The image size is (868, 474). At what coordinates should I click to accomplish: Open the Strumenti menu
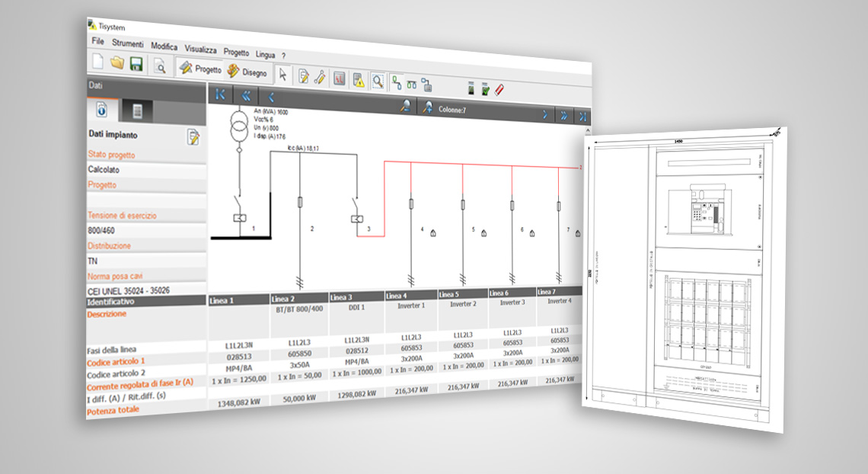tap(127, 44)
